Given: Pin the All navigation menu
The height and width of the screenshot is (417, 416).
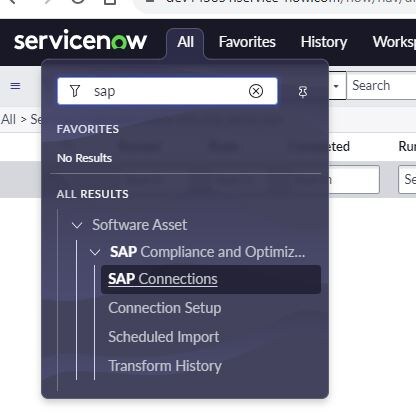Looking at the screenshot, I should coord(303,91).
